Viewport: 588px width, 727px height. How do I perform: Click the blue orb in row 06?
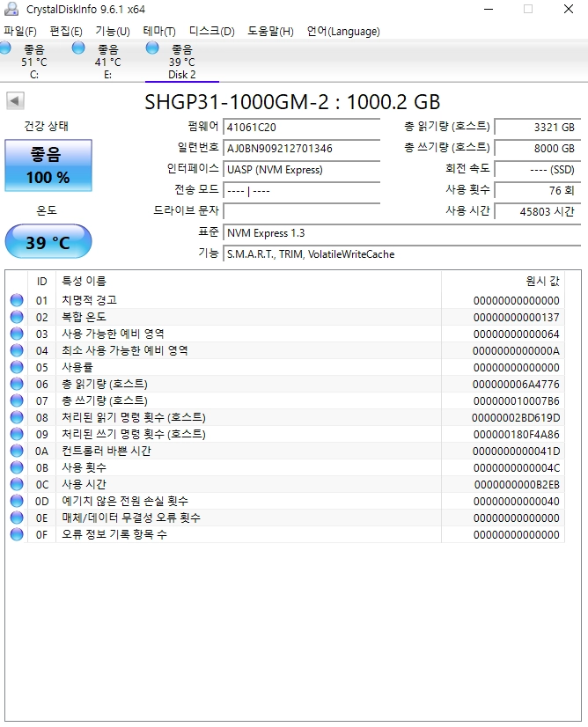coord(17,384)
